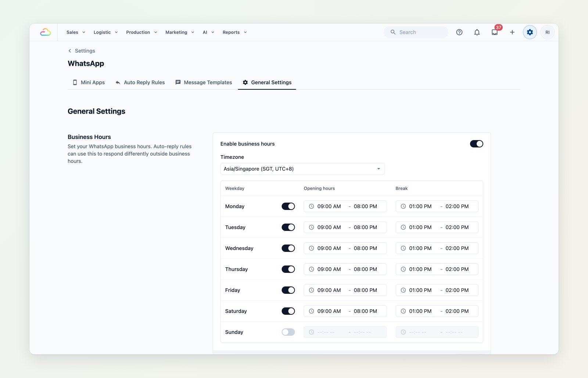Screen dimensions: 588x378
Task: Open the inbox icon with 37 badge
Action: [x=495, y=32]
